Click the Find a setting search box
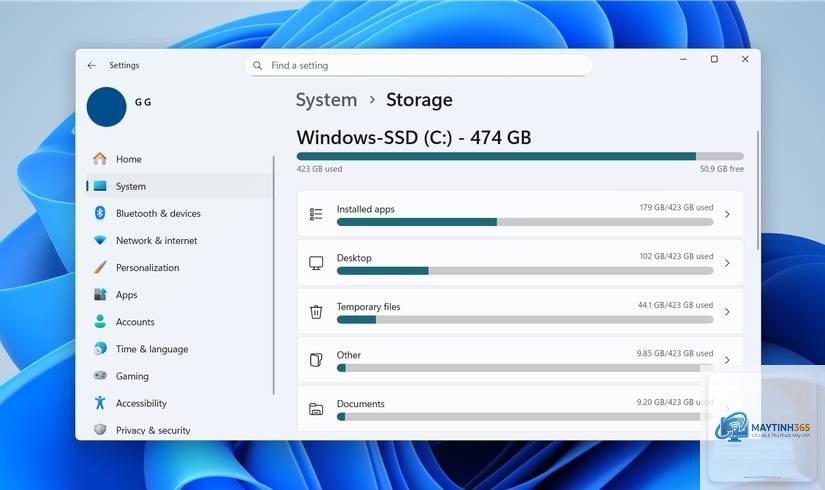The width and height of the screenshot is (825, 490). coord(418,65)
